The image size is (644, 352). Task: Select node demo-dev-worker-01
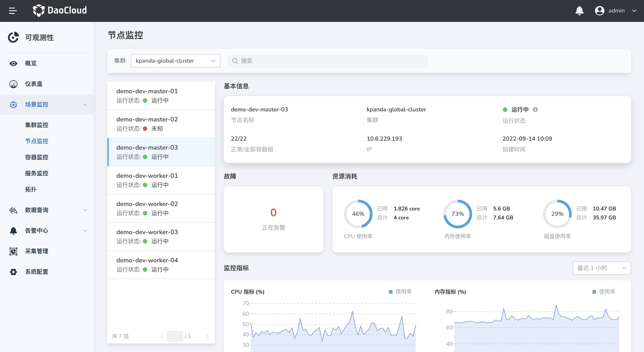click(161, 180)
